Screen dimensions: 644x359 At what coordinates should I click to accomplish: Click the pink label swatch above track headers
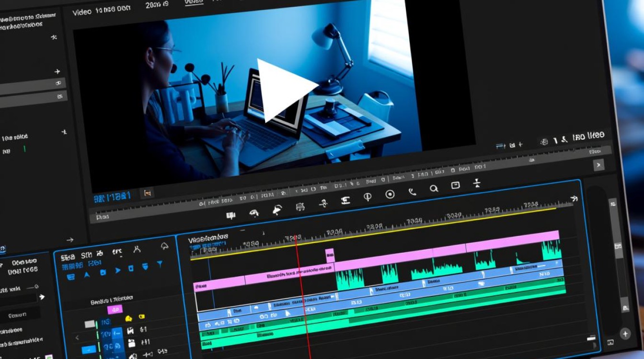click(115, 309)
